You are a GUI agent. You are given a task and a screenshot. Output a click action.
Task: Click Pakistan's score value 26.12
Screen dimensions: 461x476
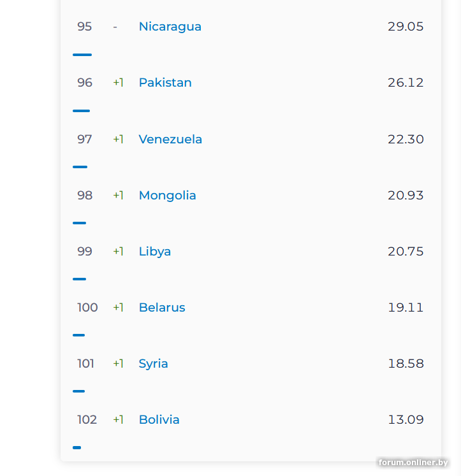[406, 83]
